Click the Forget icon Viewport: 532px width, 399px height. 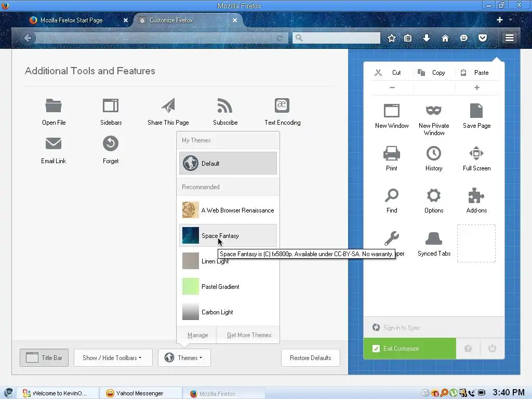click(111, 143)
